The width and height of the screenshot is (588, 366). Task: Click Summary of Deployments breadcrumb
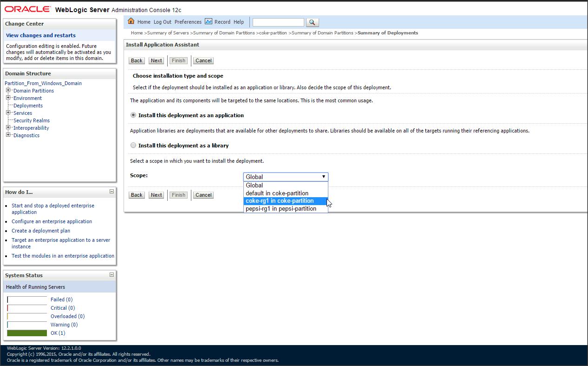point(388,33)
